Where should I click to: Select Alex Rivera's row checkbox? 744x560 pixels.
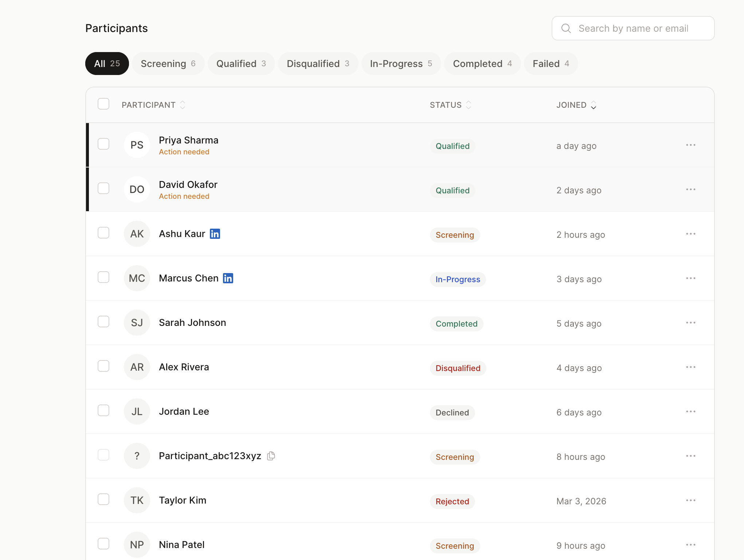pos(103,366)
